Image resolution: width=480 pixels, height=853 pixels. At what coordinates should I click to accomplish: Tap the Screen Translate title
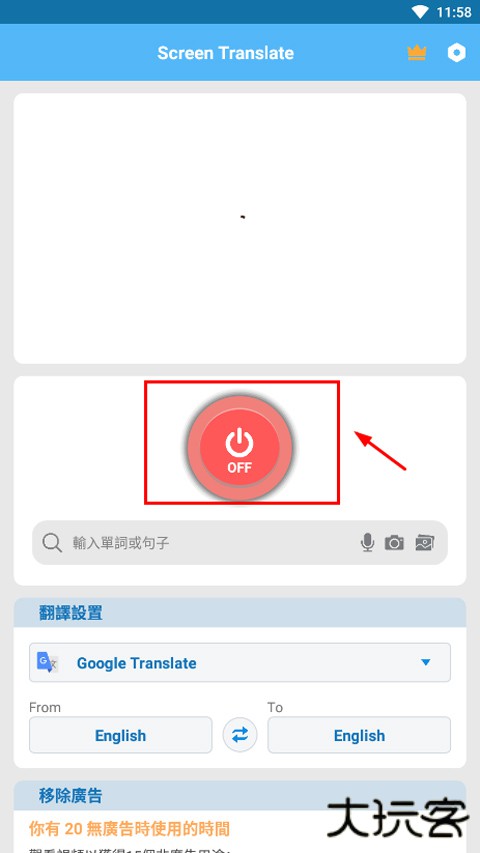pyautogui.click(x=225, y=53)
